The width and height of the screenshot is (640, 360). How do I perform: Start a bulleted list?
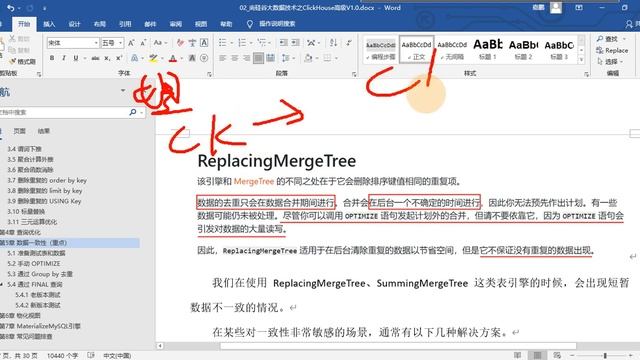tap(222, 43)
